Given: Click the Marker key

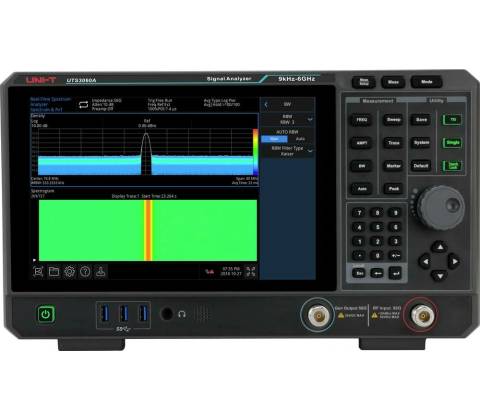Looking at the screenshot, I should pos(394,166).
